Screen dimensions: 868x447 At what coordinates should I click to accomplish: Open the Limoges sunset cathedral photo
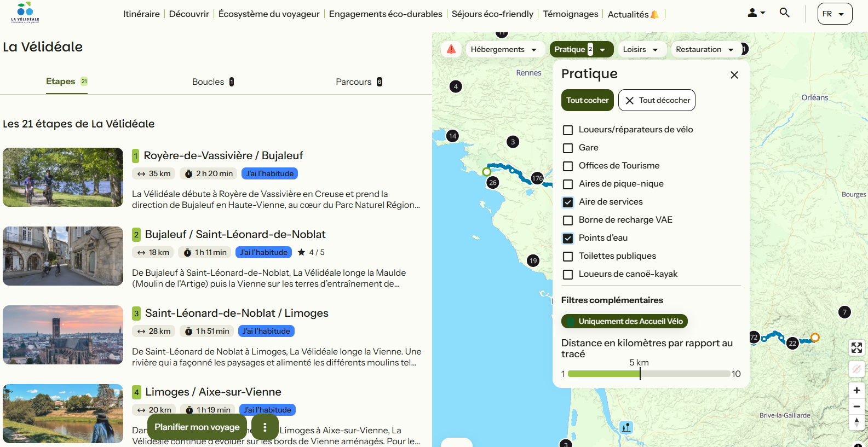[63, 335]
